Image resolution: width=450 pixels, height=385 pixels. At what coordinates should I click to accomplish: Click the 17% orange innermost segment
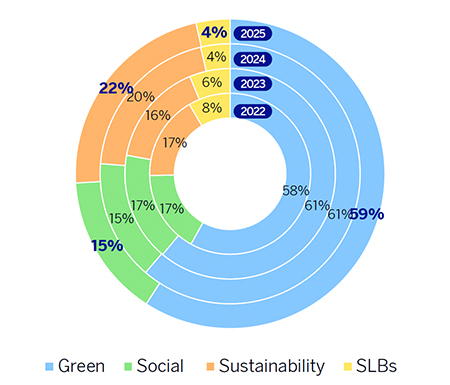[175, 143]
